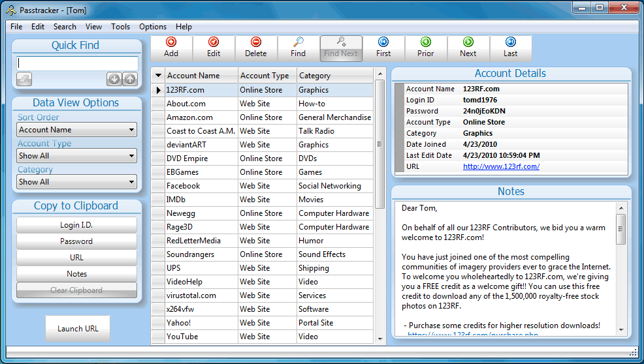The height and width of the screenshot is (364, 644).
Task: Click the Notes scroll up arrow
Action: coord(621,208)
